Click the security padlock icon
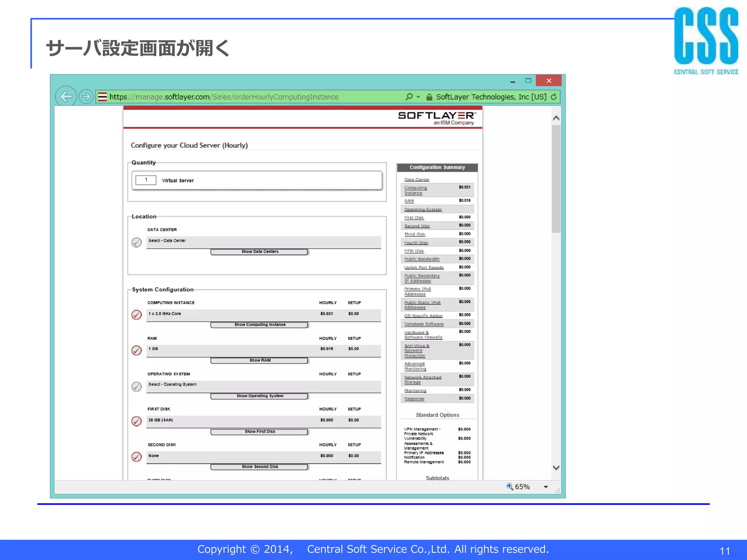The image size is (747, 560). [429, 97]
